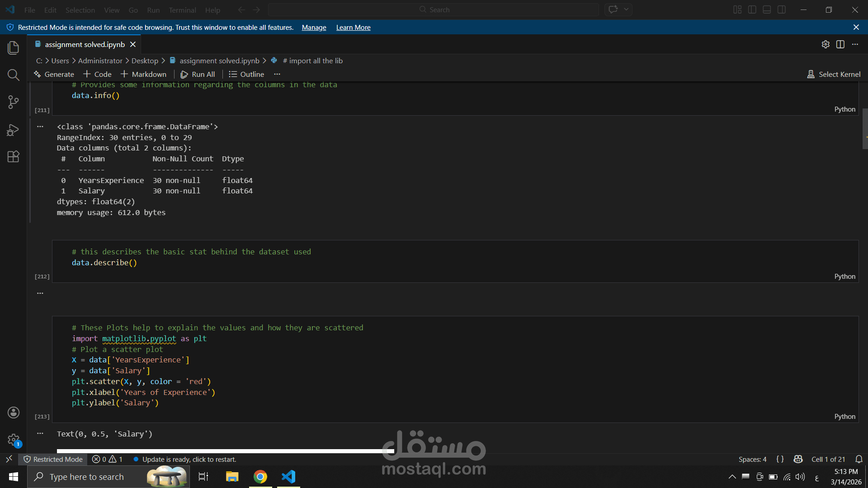
Task: Open Copilot chat dropdown arrow
Action: (x=627, y=9)
